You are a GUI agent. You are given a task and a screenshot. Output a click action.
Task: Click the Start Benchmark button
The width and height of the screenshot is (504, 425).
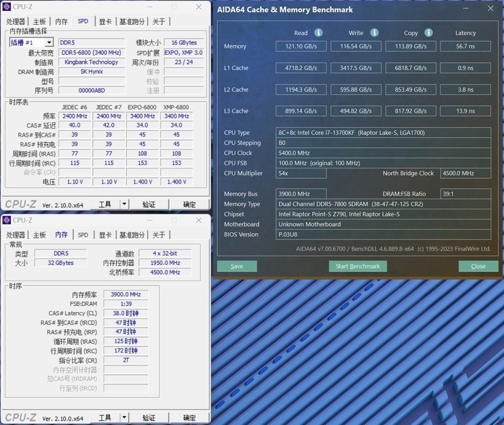pyautogui.click(x=357, y=266)
